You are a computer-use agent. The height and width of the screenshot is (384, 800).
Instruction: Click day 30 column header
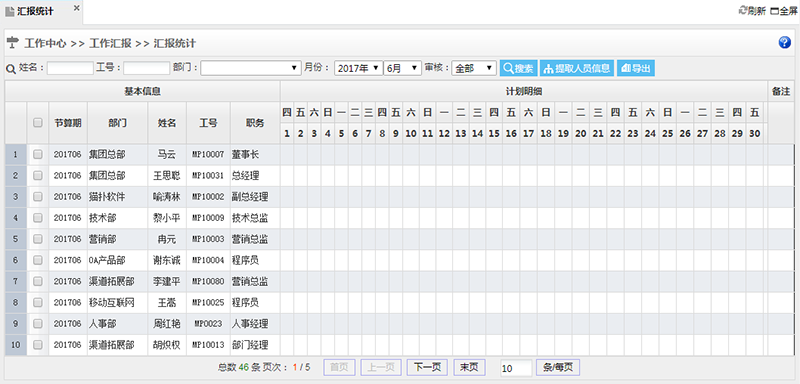(x=755, y=134)
